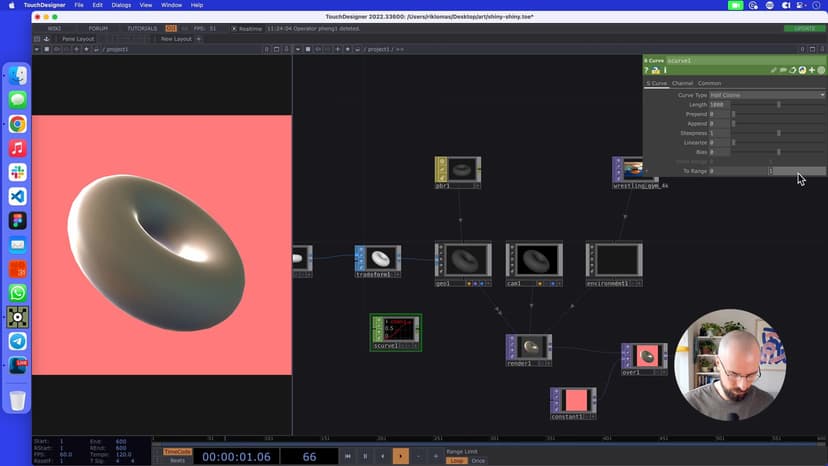Enable Loop range limit mode

455,460
